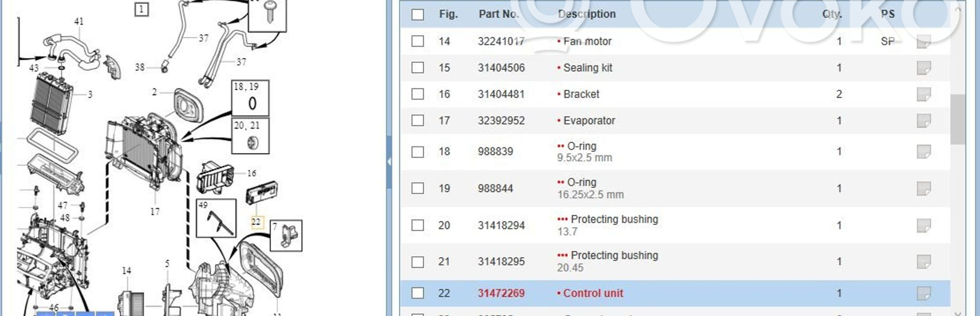Click the Part No. column header

(498, 14)
